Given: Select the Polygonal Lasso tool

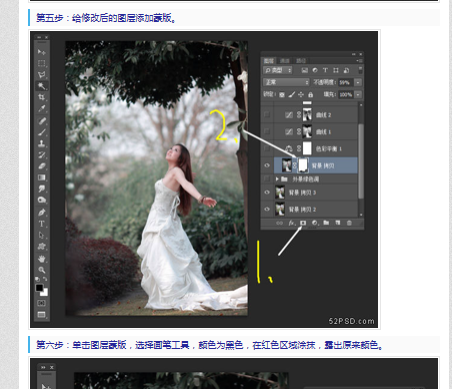Looking at the screenshot, I should (x=41, y=74).
